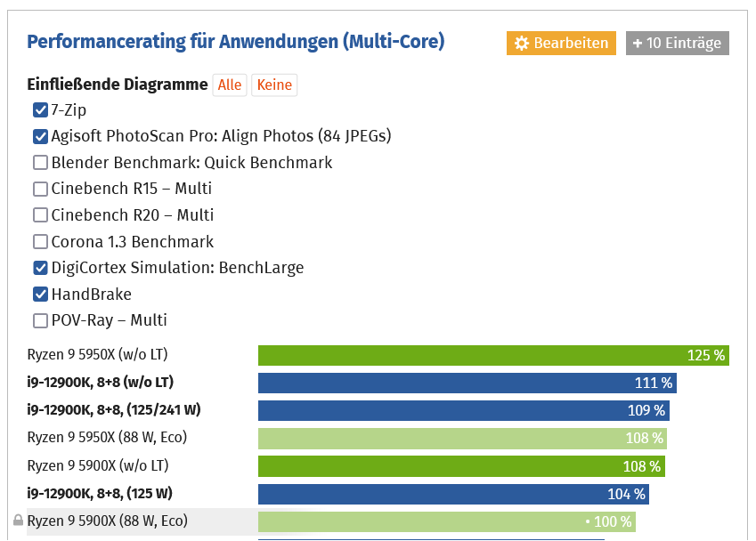The width and height of the screenshot is (756, 541).
Task: Select all diagrams with Alle button
Action: (x=230, y=85)
